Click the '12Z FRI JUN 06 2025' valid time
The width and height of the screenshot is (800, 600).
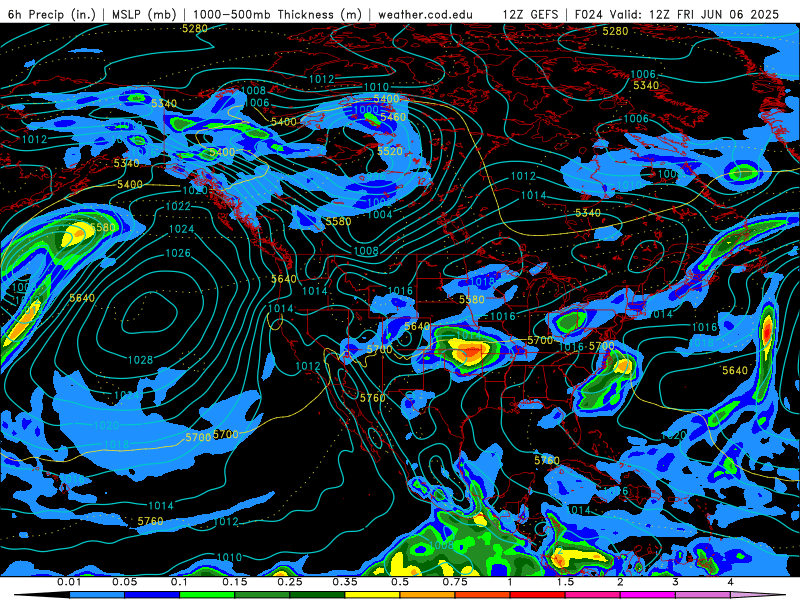[x=714, y=14]
